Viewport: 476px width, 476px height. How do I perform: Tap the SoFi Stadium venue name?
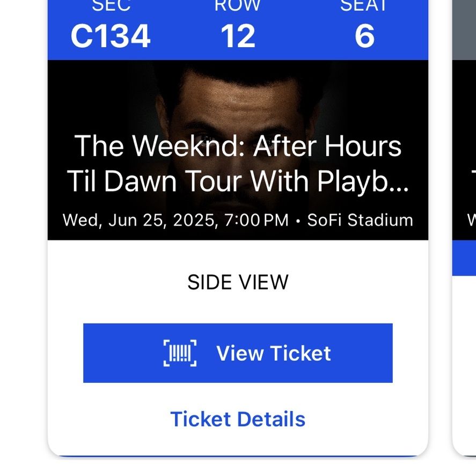pyautogui.click(x=360, y=220)
